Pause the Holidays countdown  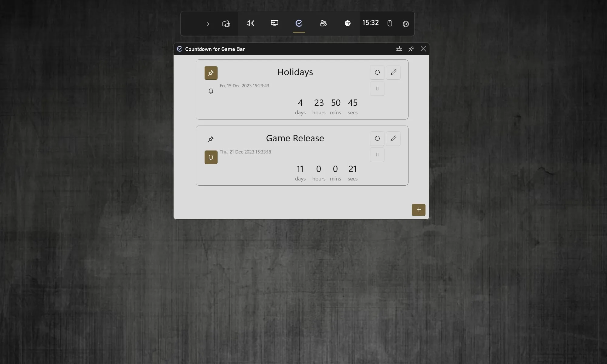(x=377, y=89)
